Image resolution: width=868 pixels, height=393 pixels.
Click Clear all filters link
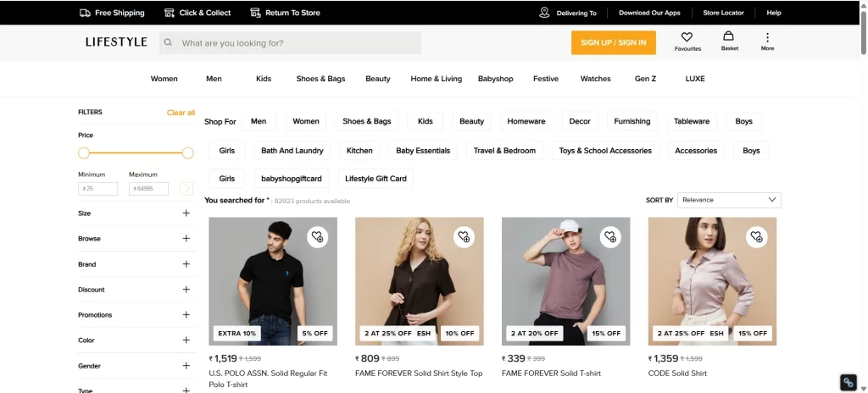181,113
